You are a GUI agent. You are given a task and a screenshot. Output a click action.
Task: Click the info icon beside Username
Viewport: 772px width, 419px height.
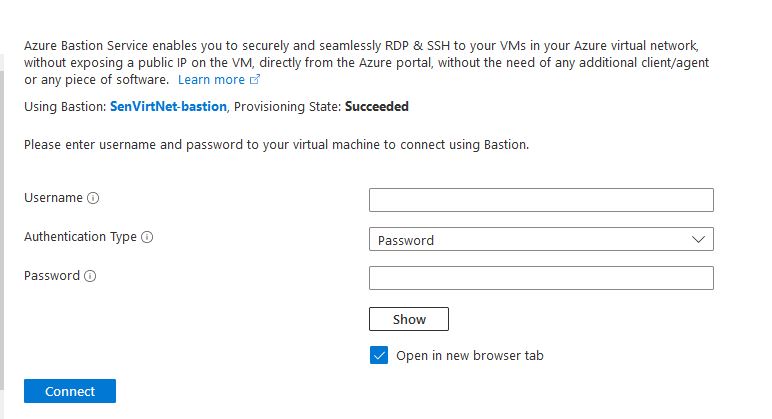[94, 198]
